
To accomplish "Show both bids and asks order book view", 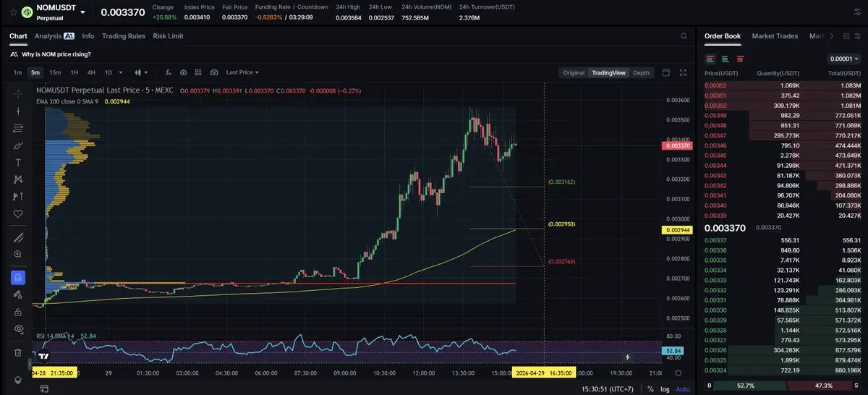I will (710, 59).
